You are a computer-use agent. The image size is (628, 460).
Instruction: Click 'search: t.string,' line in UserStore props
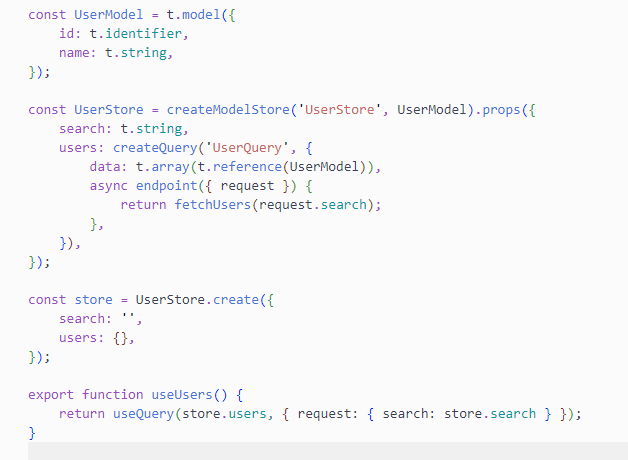[x=123, y=129]
